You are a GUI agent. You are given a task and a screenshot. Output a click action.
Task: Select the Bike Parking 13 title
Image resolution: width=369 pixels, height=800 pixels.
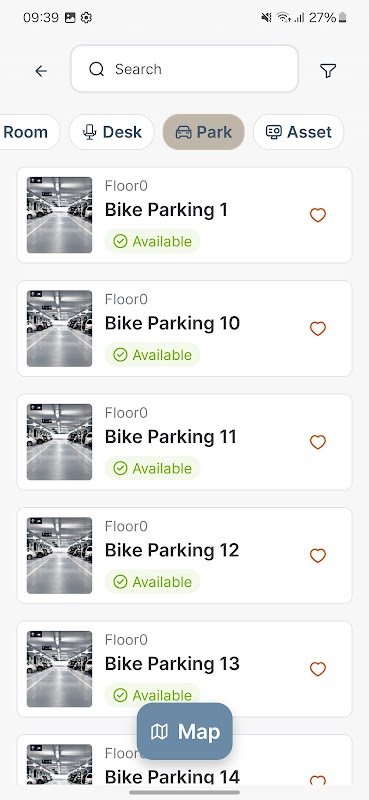[x=172, y=664]
